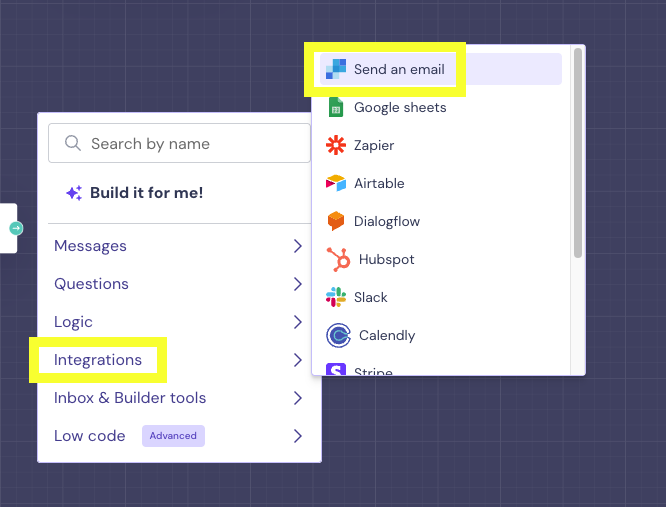Viewport: 666px width, 507px height.
Task: Click the search magnifier icon
Action: 73,143
